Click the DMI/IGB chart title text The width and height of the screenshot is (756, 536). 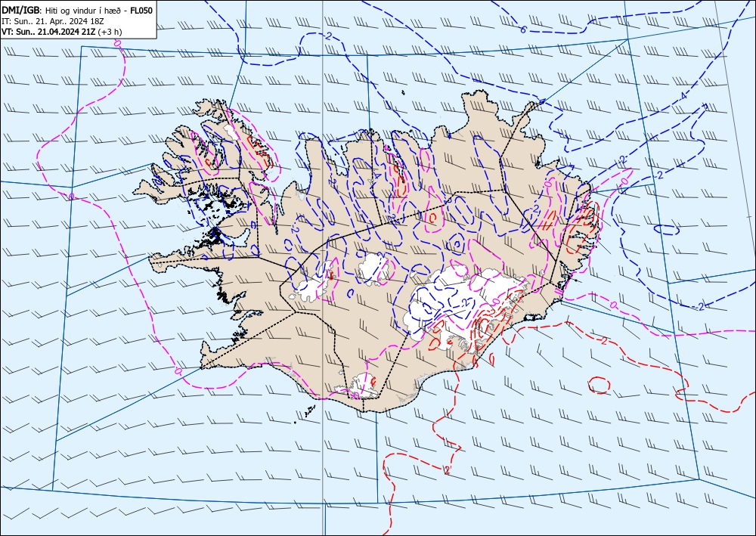[x=77, y=10]
